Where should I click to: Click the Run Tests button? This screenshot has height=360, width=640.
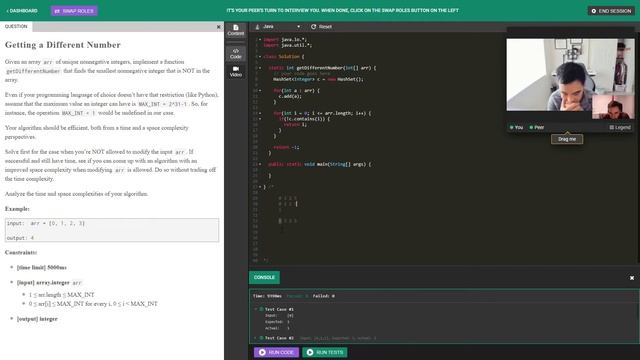coord(325,352)
